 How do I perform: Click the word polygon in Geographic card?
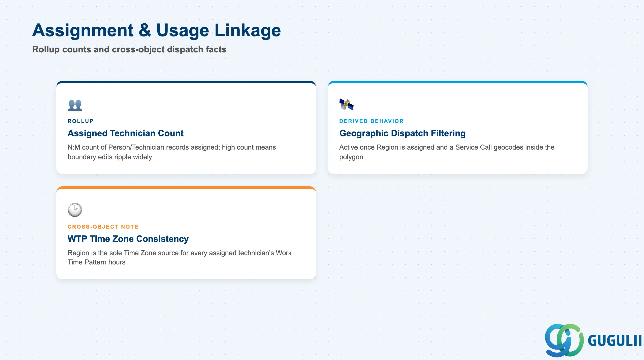[351, 157]
